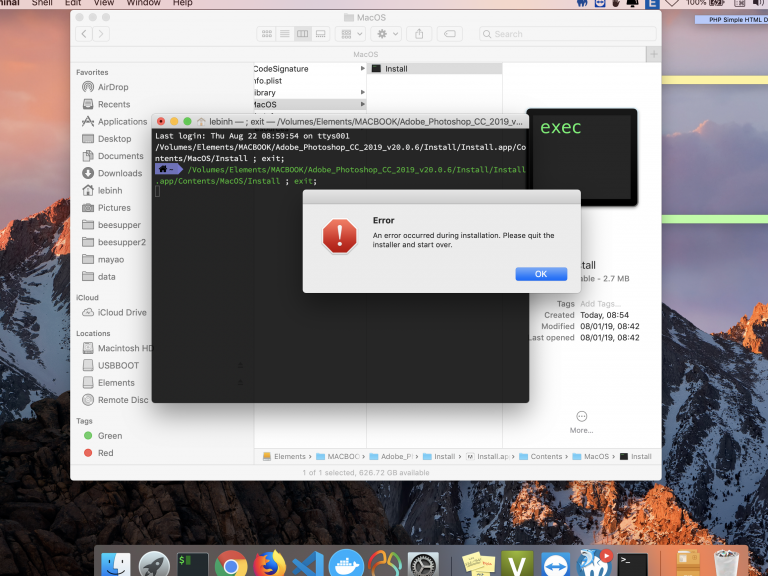The width and height of the screenshot is (768, 576).
Task: Open mayao folder in sidebar
Action: tap(111, 260)
